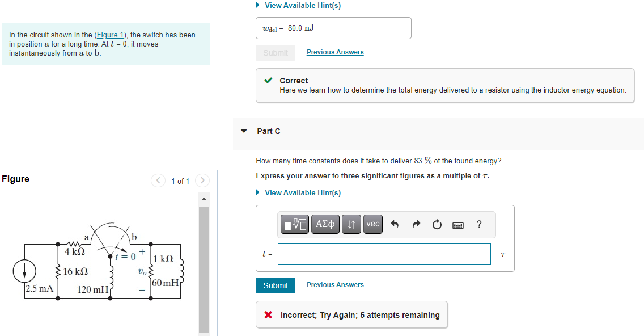Submit the Part C answer
The width and height of the screenshot is (644, 336).
(276, 285)
